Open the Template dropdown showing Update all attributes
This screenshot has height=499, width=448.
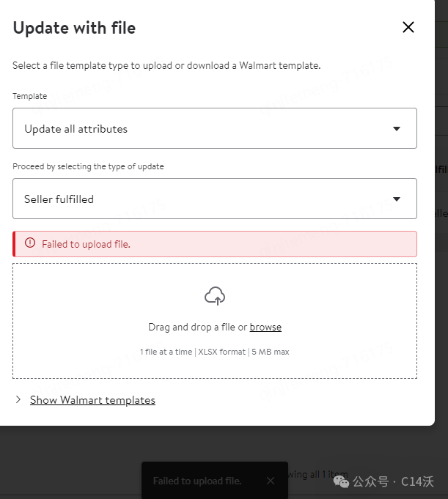click(214, 129)
